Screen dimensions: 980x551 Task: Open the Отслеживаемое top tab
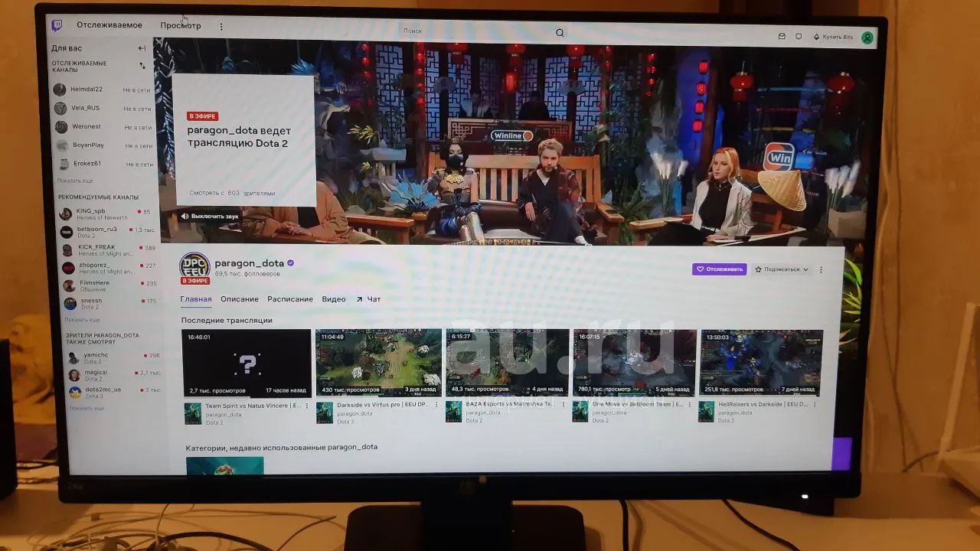point(109,25)
